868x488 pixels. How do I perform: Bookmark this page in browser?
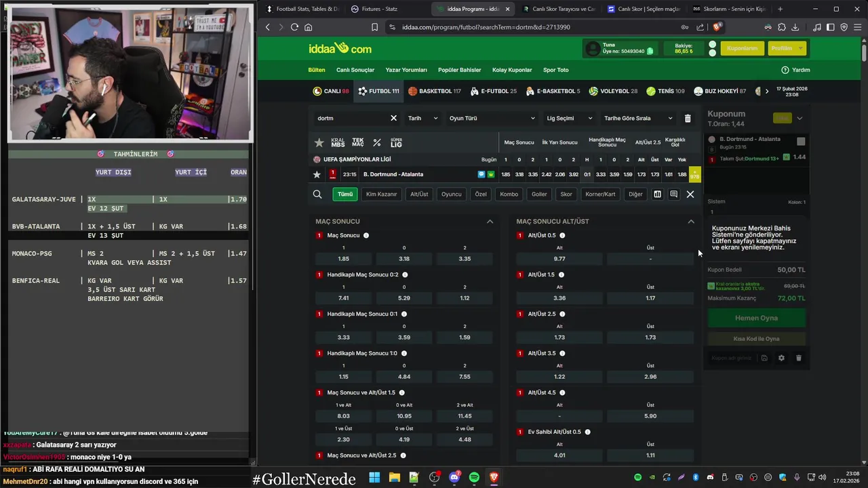click(x=374, y=27)
